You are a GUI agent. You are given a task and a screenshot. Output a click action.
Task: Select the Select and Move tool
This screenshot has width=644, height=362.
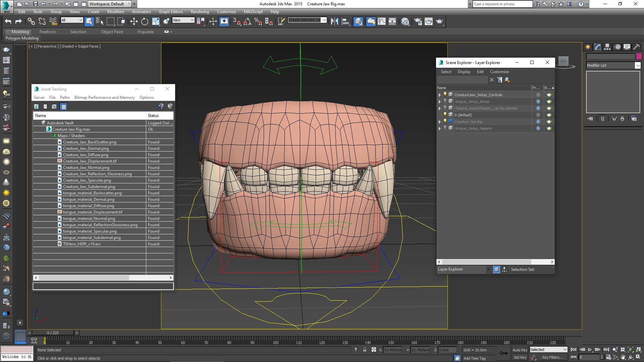(134, 21)
